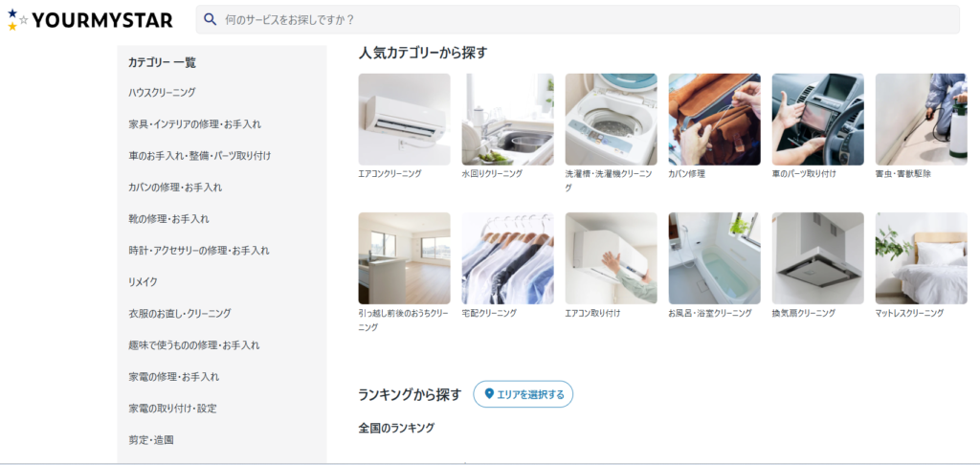Click the マットレスクリーニング text label
Viewport: 980px width, 465px height.
(x=909, y=313)
